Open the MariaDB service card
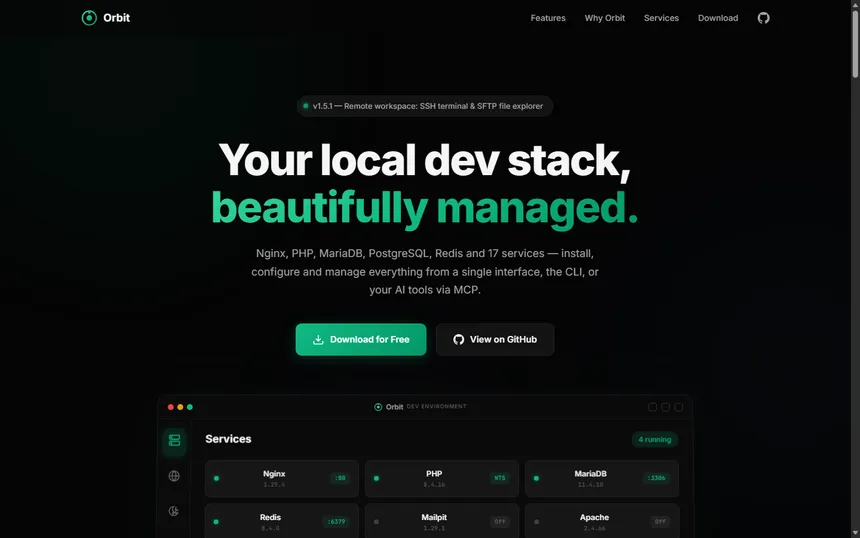The width and height of the screenshot is (860, 538). (x=602, y=478)
